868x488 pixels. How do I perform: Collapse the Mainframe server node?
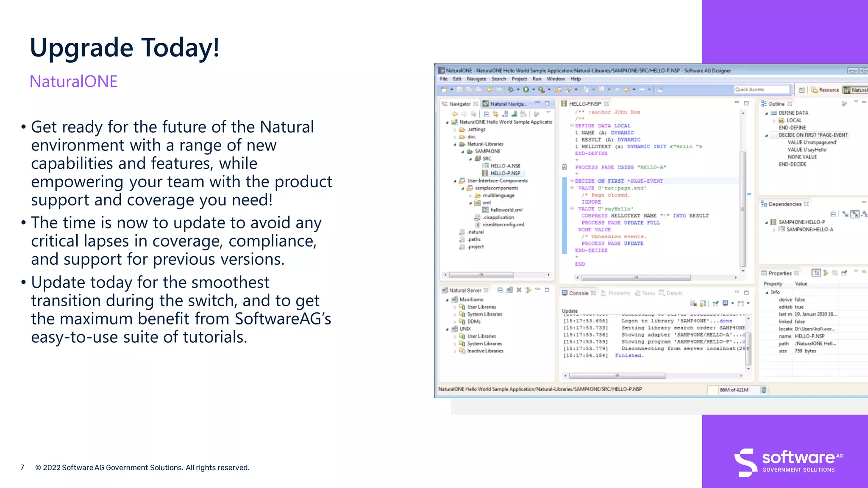click(447, 299)
